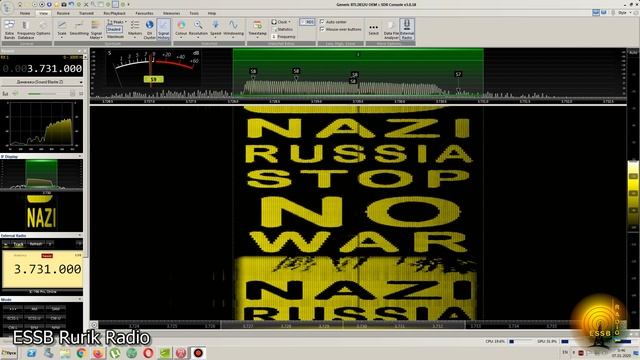This screenshot has height=360, width=640.
Task: Switch to the Receive ribbon tab
Action: coord(63,13)
